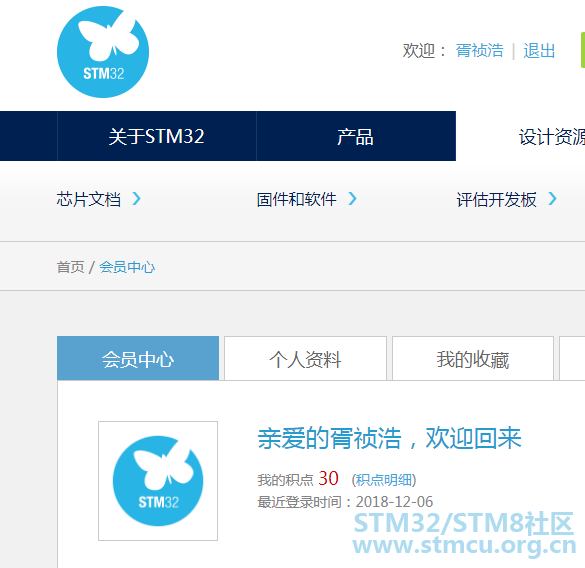Click the 会员中心 breadcrumb link
This screenshot has height=568, width=585.
coord(127,267)
